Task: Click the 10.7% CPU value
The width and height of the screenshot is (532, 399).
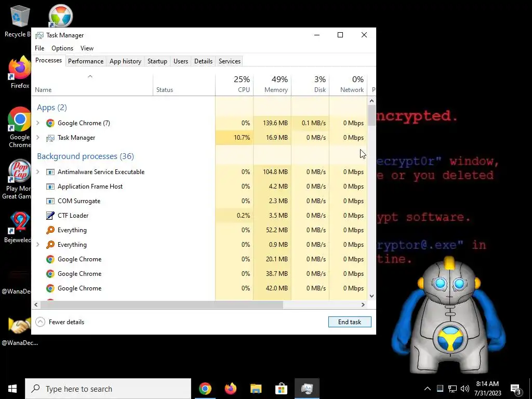Action: coord(242,138)
